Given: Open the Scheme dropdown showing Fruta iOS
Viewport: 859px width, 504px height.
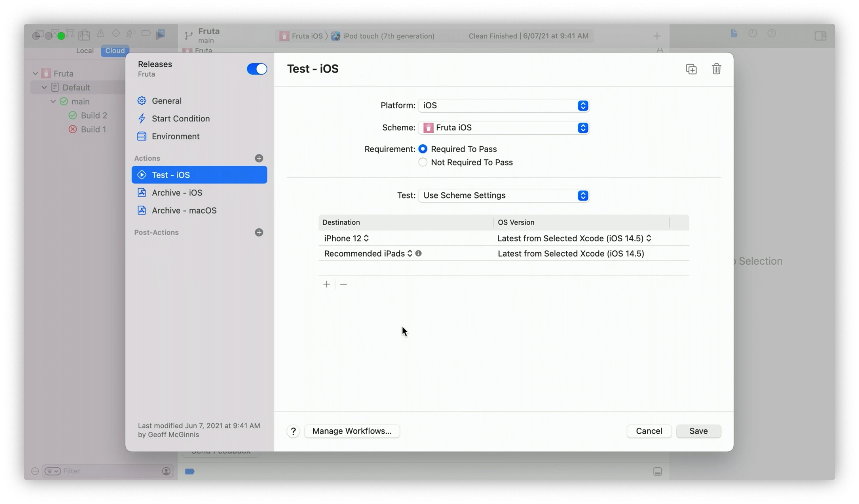Looking at the screenshot, I should pyautogui.click(x=583, y=127).
